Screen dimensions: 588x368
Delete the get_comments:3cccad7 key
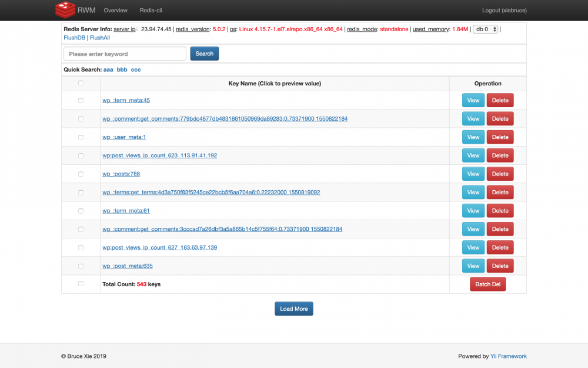tap(500, 229)
